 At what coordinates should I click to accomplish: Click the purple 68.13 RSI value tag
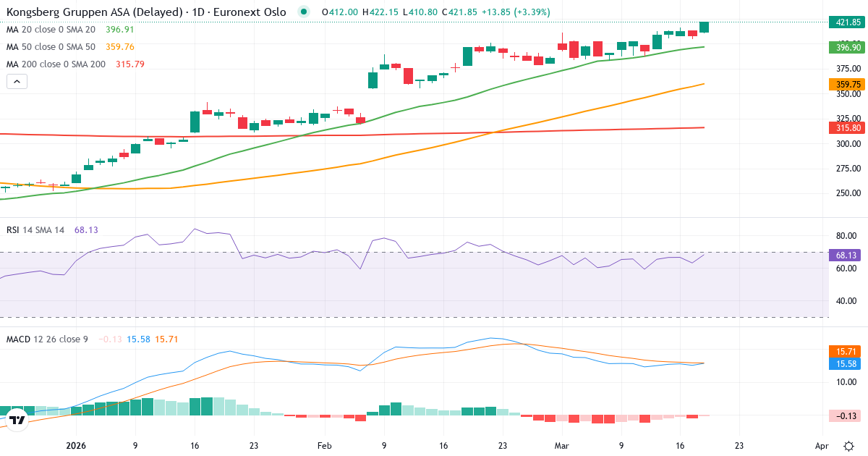coord(847,255)
